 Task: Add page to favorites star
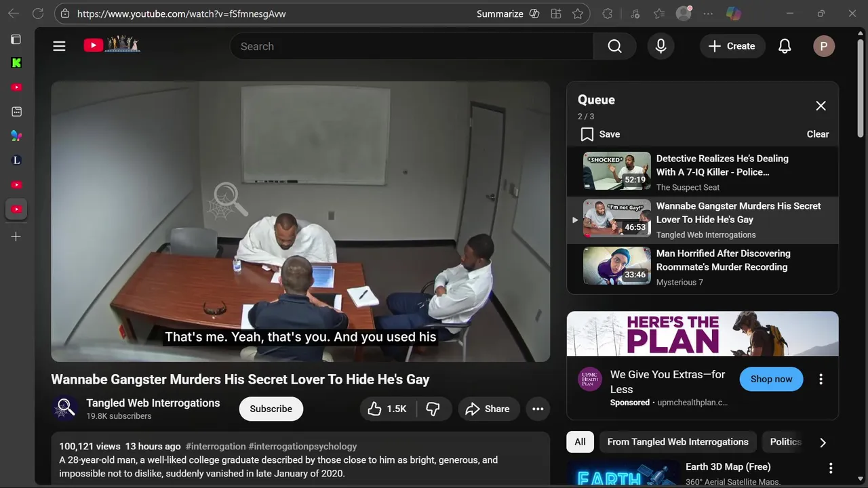click(x=577, y=14)
